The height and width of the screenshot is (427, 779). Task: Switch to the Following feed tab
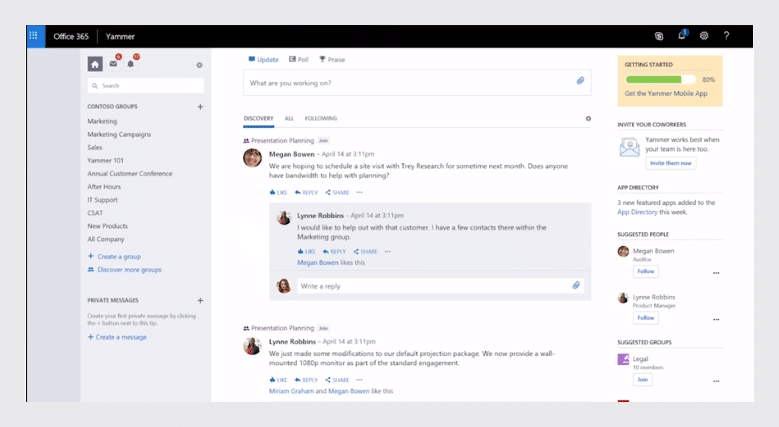click(x=321, y=118)
